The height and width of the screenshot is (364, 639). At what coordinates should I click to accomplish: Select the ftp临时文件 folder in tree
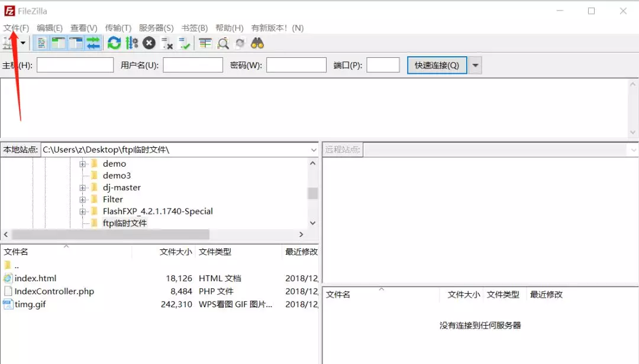[x=125, y=223]
